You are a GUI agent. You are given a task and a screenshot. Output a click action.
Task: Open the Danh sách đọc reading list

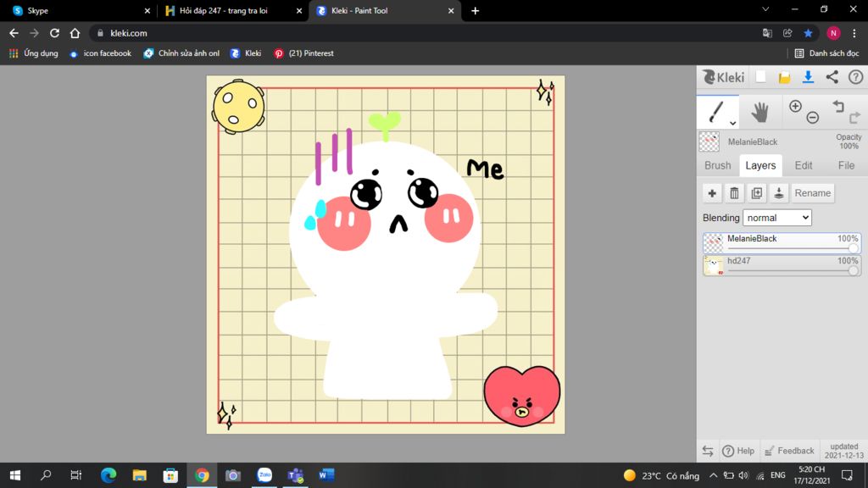(x=826, y=53)
